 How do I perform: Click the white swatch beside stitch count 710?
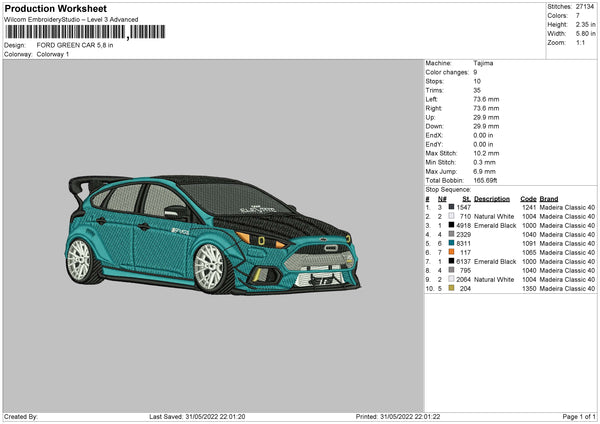pos(452,216)
